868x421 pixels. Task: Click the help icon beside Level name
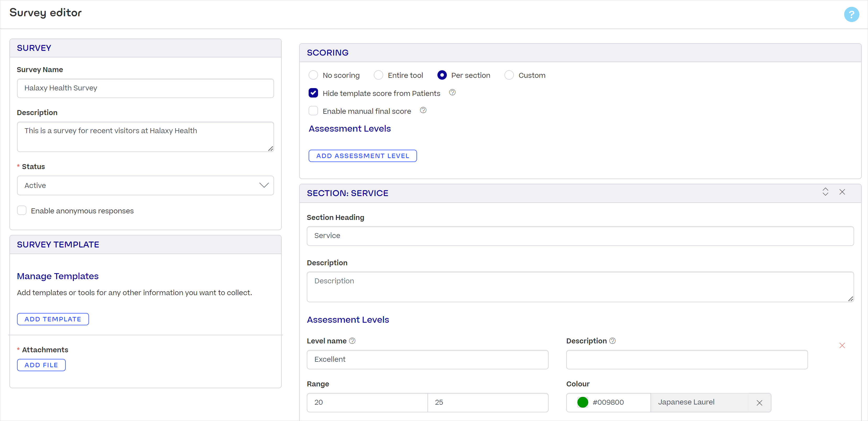(x=352, y=341)
